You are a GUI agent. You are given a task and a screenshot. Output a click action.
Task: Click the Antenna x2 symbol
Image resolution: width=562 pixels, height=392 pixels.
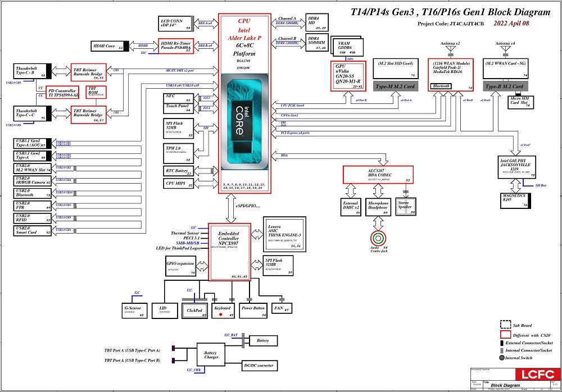click(451, 50)
